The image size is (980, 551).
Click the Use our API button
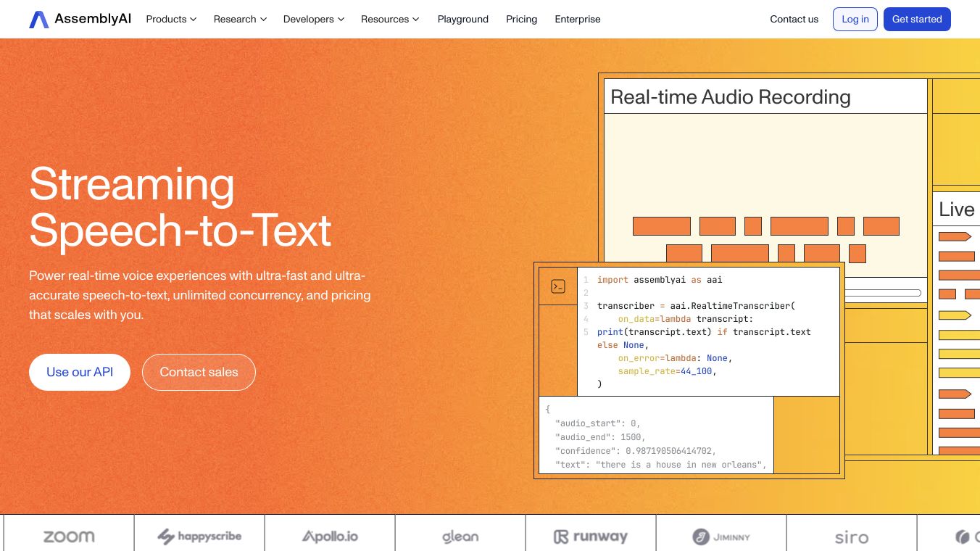click(x=80, y=372)
